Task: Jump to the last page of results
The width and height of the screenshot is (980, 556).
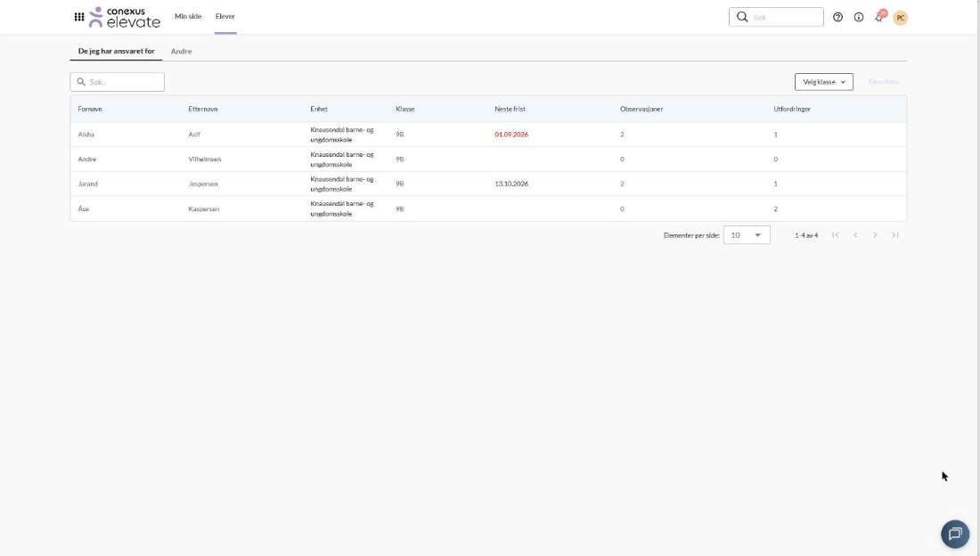Action: click(895, 235)
